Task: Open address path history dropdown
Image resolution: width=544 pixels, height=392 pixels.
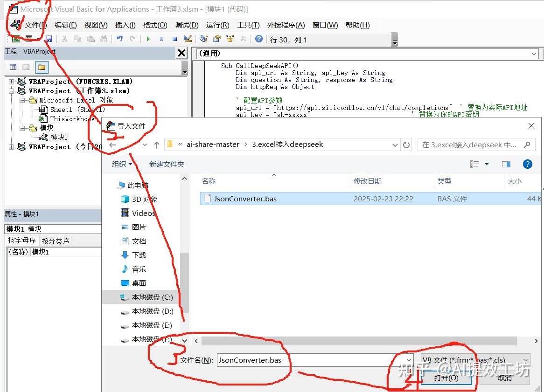Action: coord(395,145)
